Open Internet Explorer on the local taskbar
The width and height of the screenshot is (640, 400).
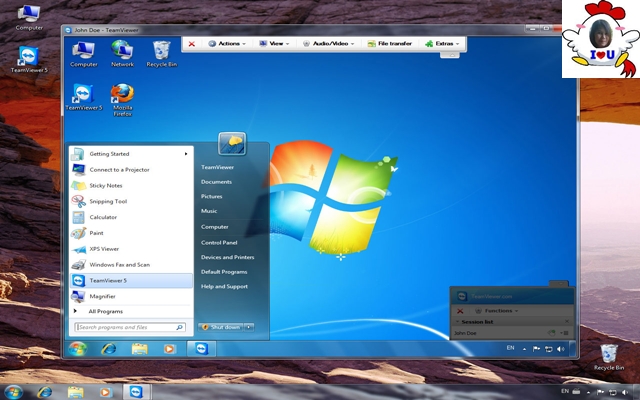[x=44, y=392]
